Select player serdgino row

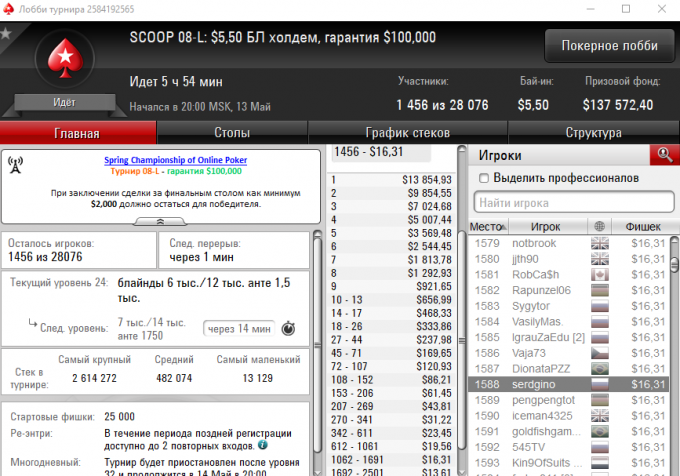point(569,385)
